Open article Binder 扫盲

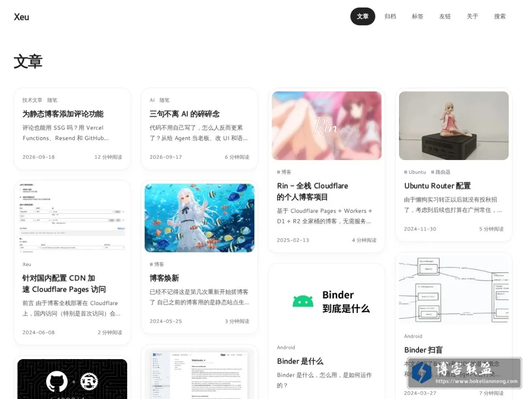[x=423, y=350]
